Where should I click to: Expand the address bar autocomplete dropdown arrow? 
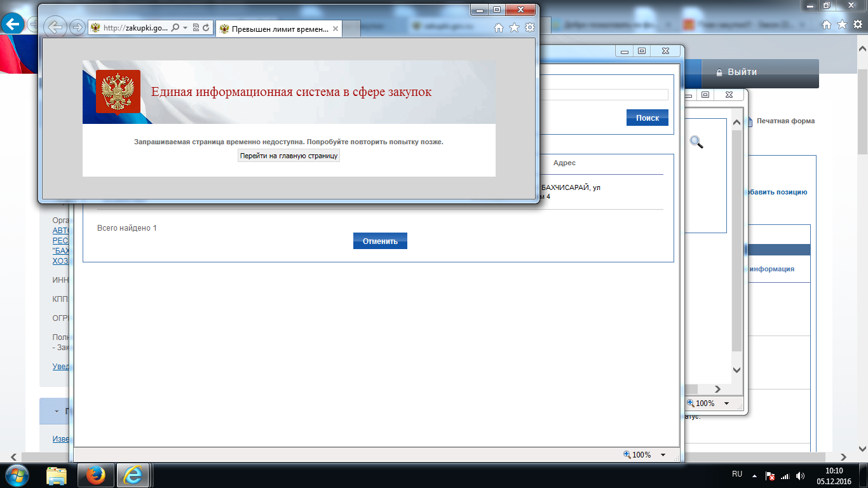tap(185, 28)
